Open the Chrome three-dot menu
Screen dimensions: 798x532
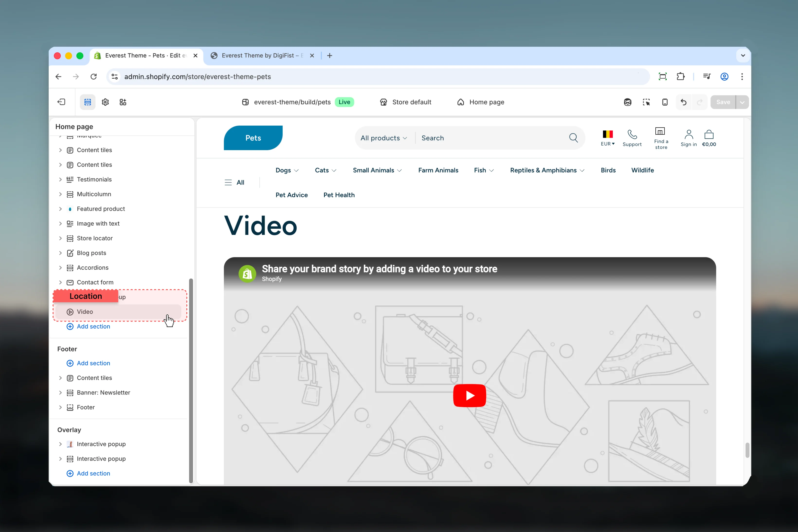coord(742,77)
